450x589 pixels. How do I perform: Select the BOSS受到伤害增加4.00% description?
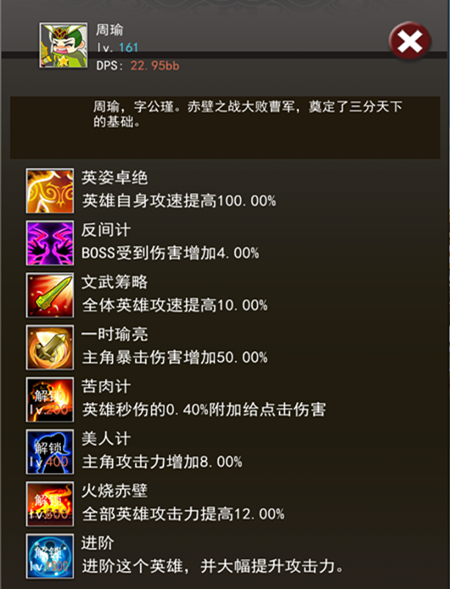tap(171, 253)
